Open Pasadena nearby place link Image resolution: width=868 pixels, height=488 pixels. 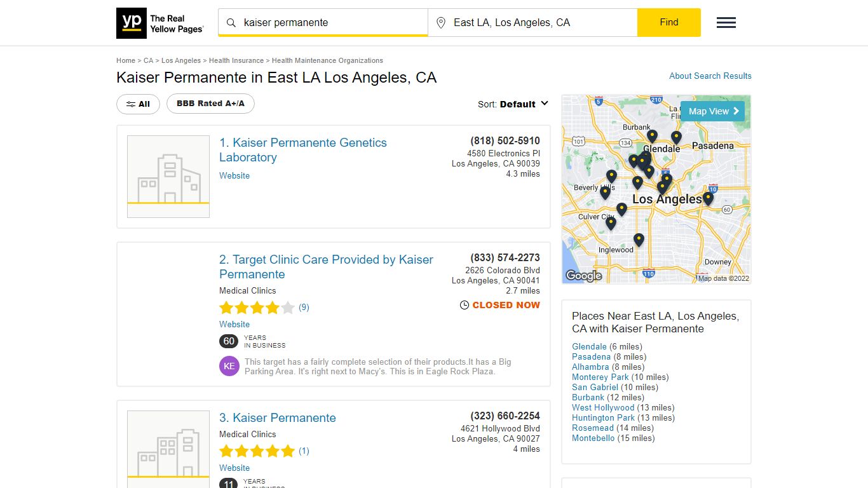[x=591, y=356]
